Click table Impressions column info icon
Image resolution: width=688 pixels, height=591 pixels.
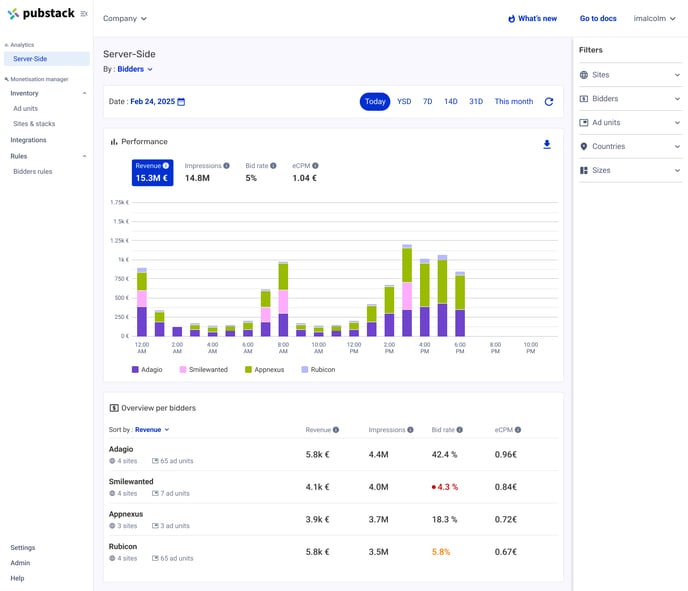tap(410, 430)
